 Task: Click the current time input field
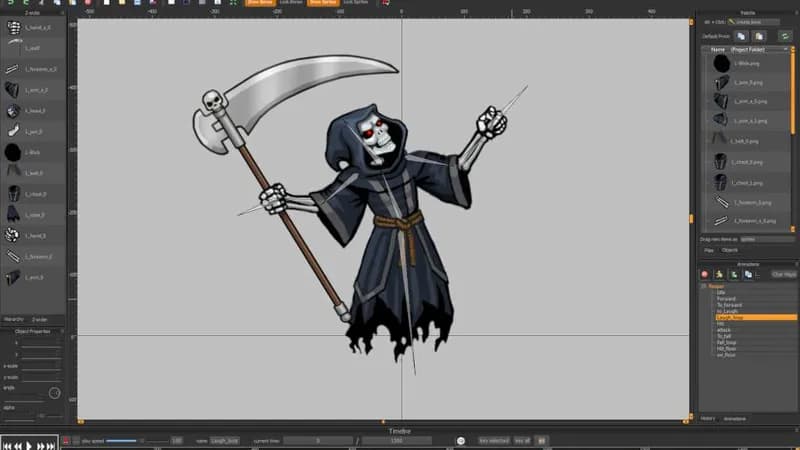point(318,441)
